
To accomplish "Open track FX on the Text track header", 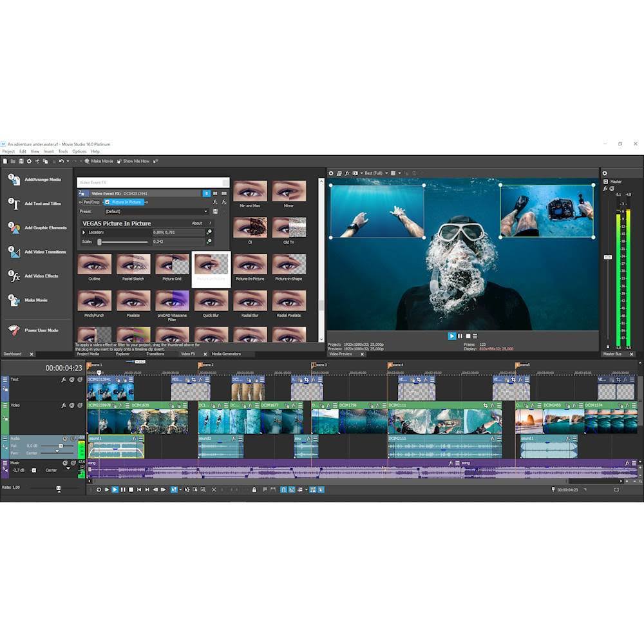I will tap(64, 380).
